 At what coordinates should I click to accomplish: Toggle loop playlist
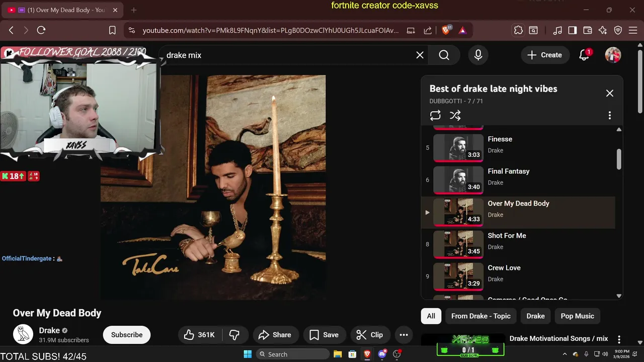435,115
